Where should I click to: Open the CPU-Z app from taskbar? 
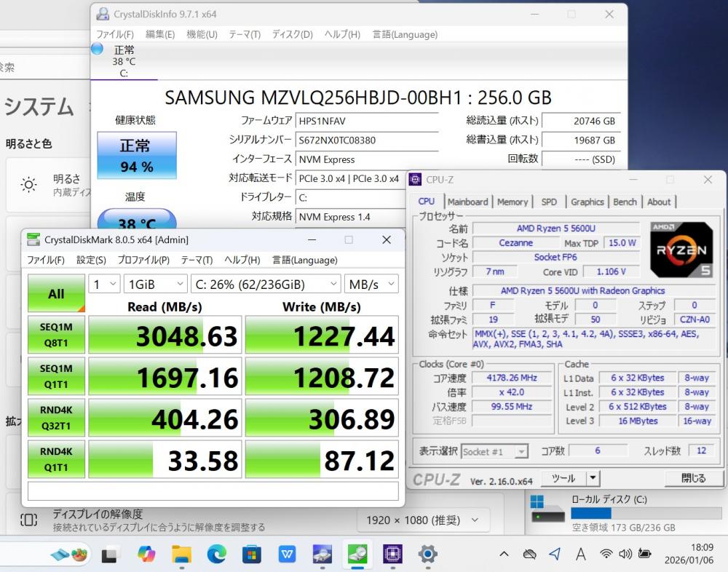(x=392, y=555)
